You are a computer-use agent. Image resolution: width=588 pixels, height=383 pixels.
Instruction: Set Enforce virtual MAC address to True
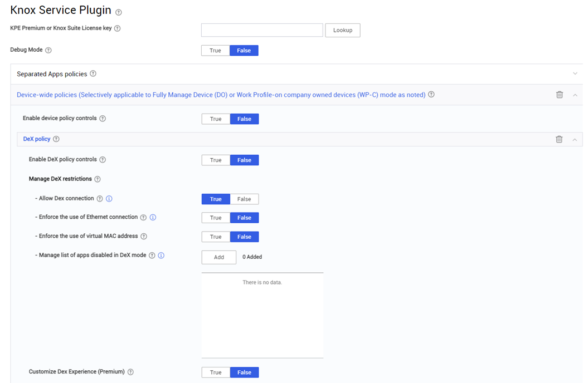point(216,237)
